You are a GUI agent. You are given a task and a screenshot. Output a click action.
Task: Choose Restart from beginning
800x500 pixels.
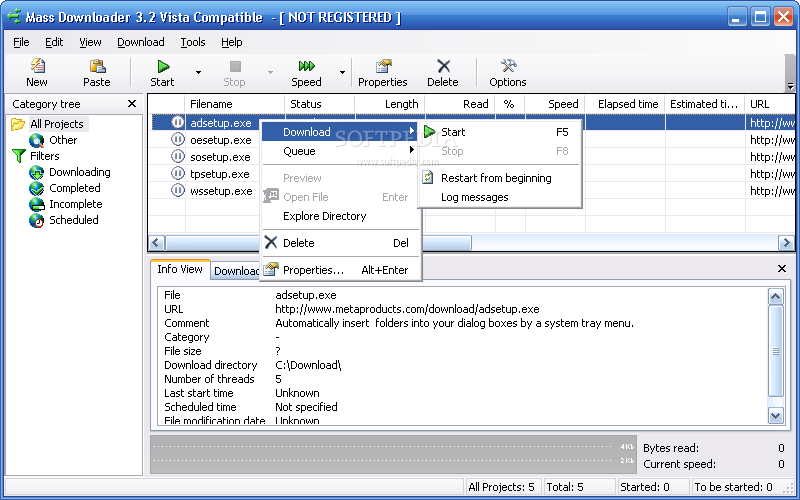(x=496, y=178)
